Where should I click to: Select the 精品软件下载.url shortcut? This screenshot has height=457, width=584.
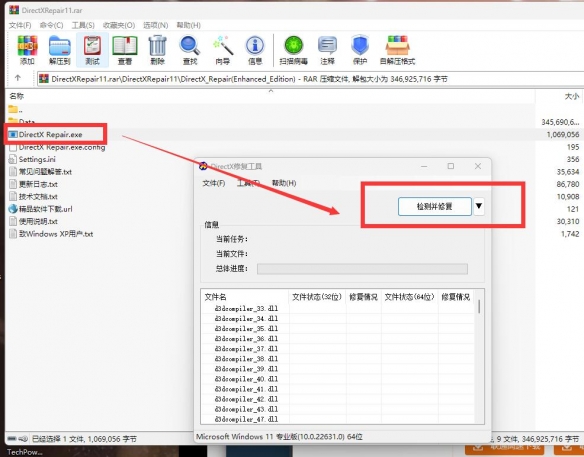pyautogui.click(x=41, y=209)
